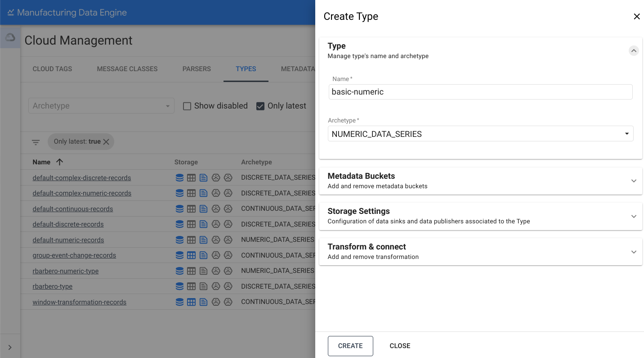Click the document icon for rbarbero-numeric-type row
This screenshot has height=358, width=644.
[203, 271]
